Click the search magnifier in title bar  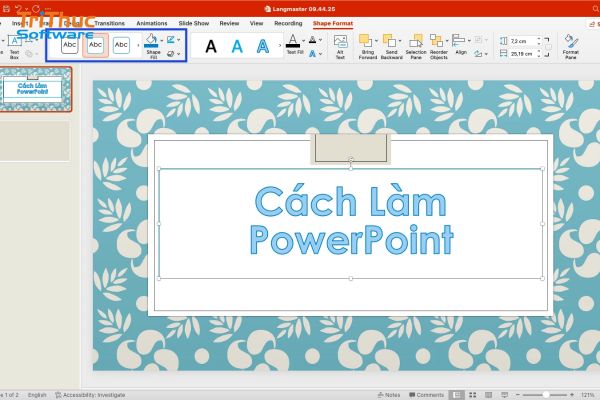[595, 8]
